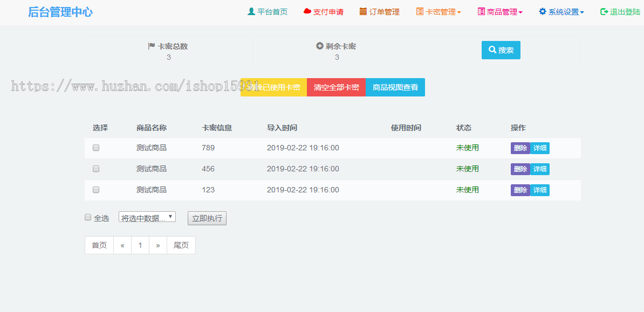Click the 选择 column header
Image resolution: width=644 pixels, height=312 pixels.
(100, 128)
